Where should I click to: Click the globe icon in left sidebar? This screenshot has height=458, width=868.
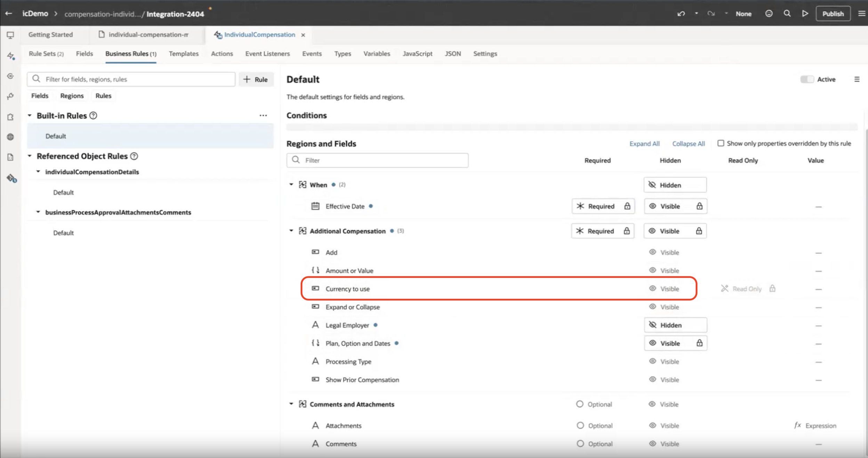(x=10, y=137)
